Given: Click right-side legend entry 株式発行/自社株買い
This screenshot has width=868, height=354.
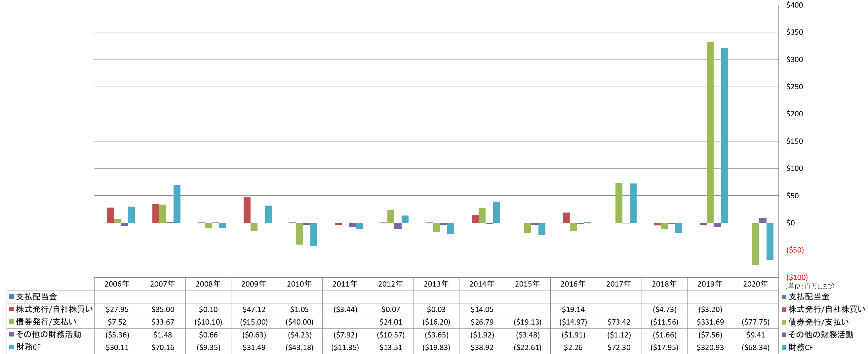Looking at the screenshot, I should (x=823, y=309).
